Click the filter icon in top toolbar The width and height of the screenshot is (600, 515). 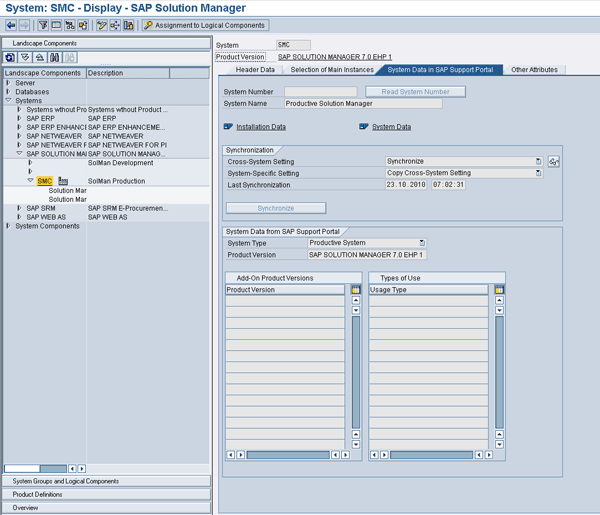pos(43,25)
